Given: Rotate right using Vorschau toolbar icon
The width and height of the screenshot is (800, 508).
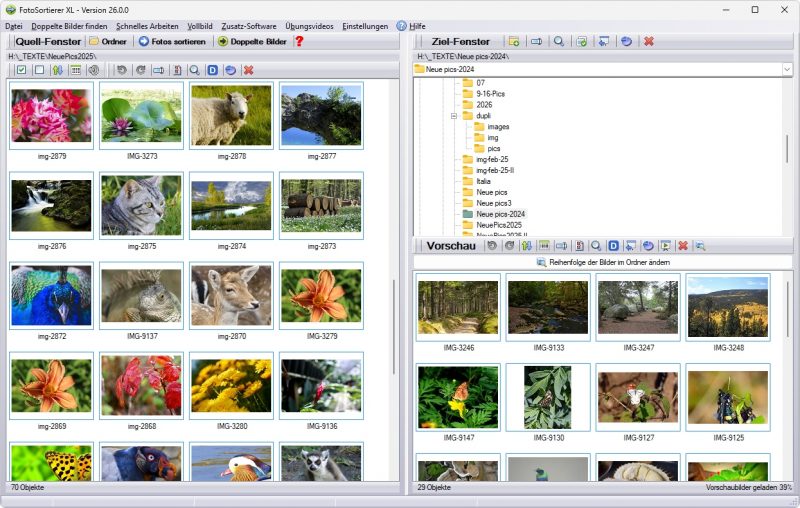Looking at the screenshot, I should coord(509,246).
